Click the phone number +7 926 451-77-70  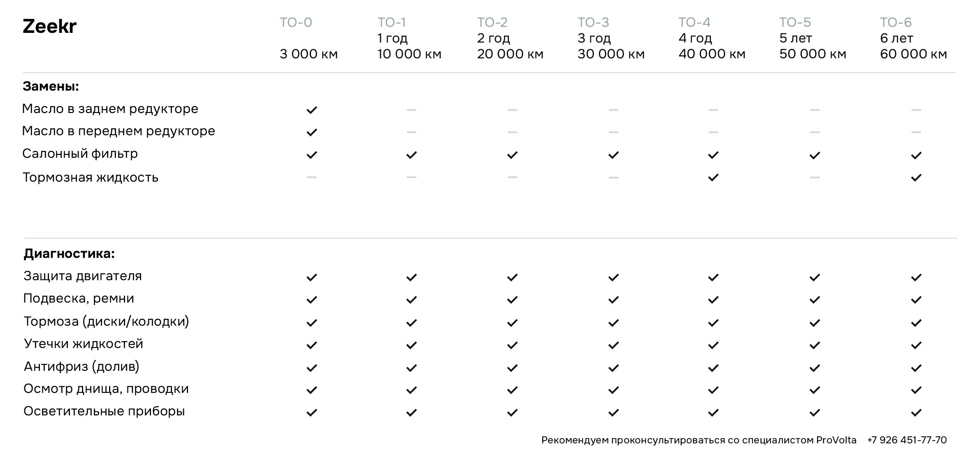point(907,440)
